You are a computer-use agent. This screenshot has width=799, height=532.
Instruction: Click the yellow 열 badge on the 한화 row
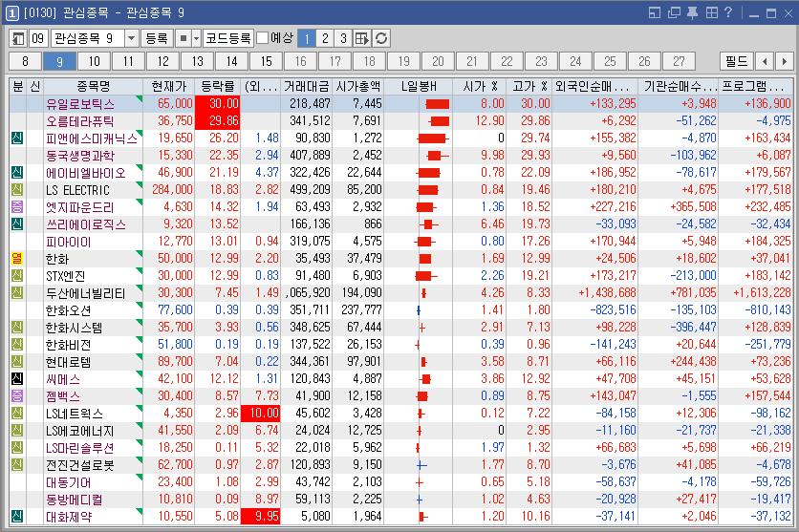pos(17,258)
